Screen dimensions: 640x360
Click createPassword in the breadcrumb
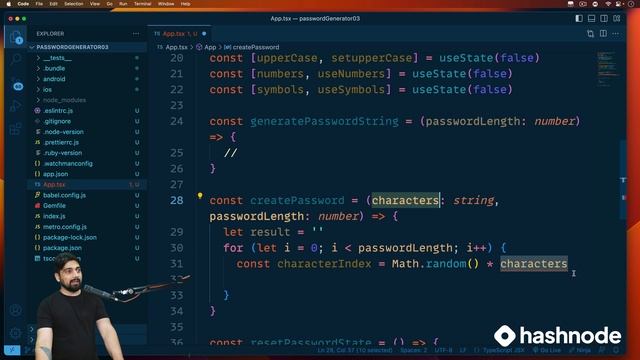coord(256,47)
